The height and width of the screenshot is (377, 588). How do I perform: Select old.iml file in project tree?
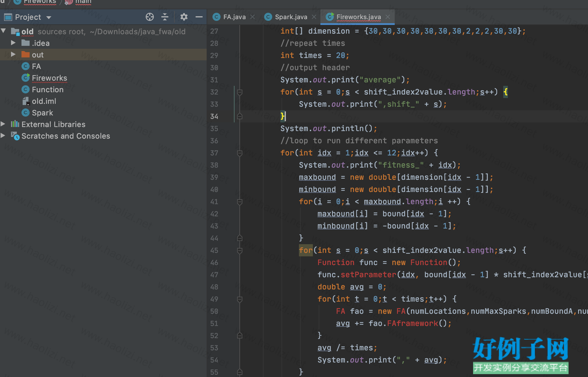tap(44, 101)
